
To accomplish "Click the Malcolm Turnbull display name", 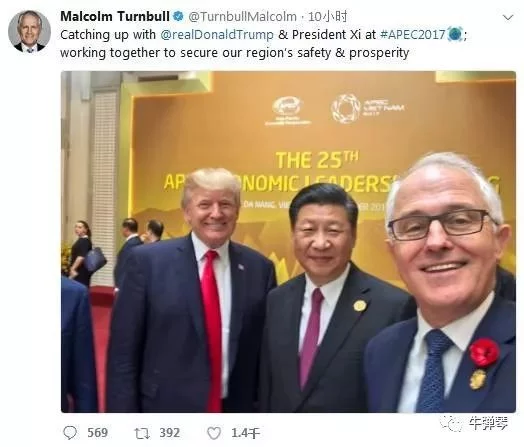I will tap(115, 16).
